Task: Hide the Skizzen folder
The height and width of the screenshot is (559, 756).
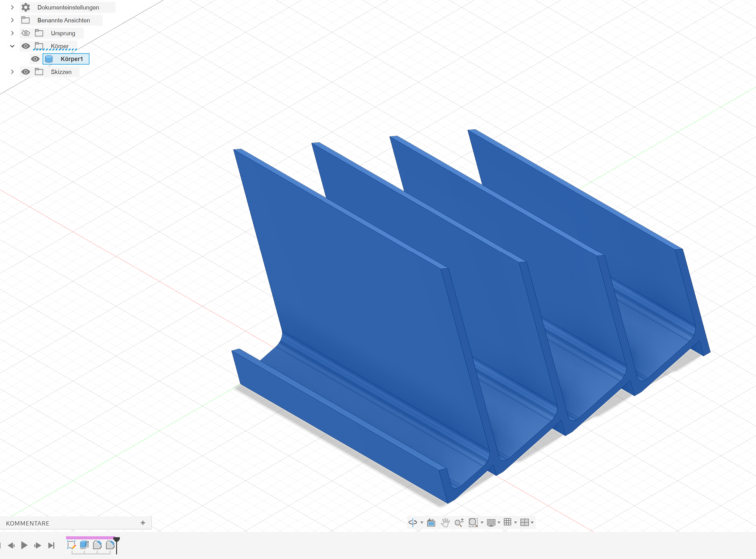Action: [26, 72]
